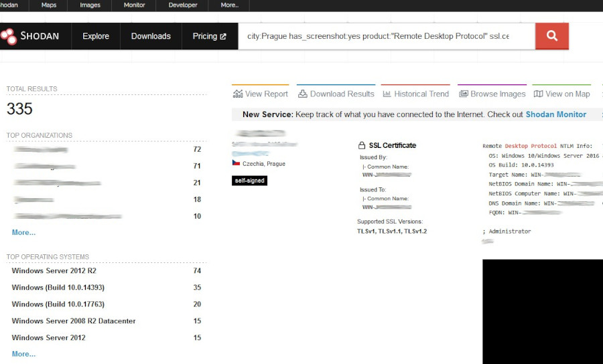This screenshot has height=364, width=603.
Task: Open the More... top menu
Action: (229, 5)
